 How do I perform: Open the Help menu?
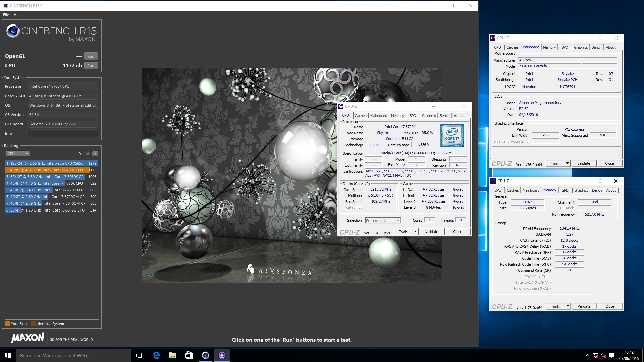(18, 15)
